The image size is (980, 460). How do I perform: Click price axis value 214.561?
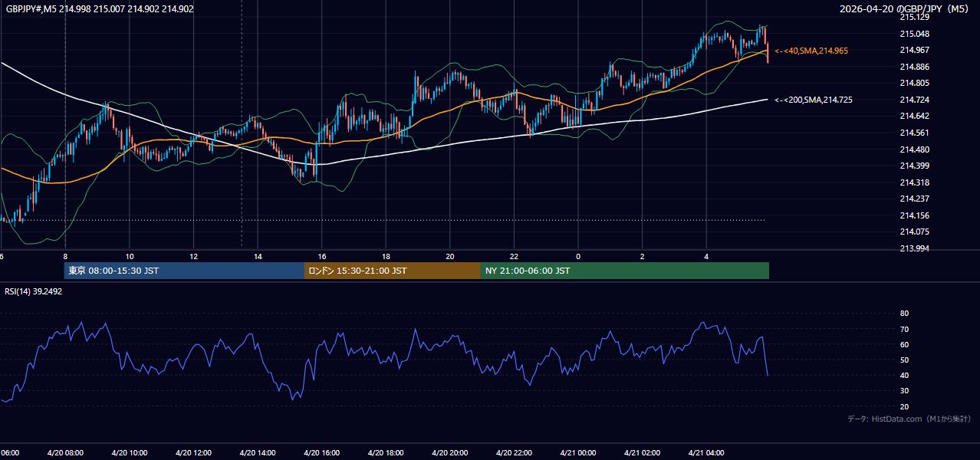[914, 133]
